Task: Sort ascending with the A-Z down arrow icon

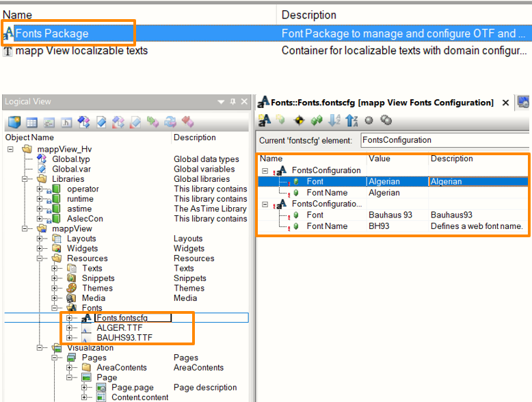Action: point(334,120)
